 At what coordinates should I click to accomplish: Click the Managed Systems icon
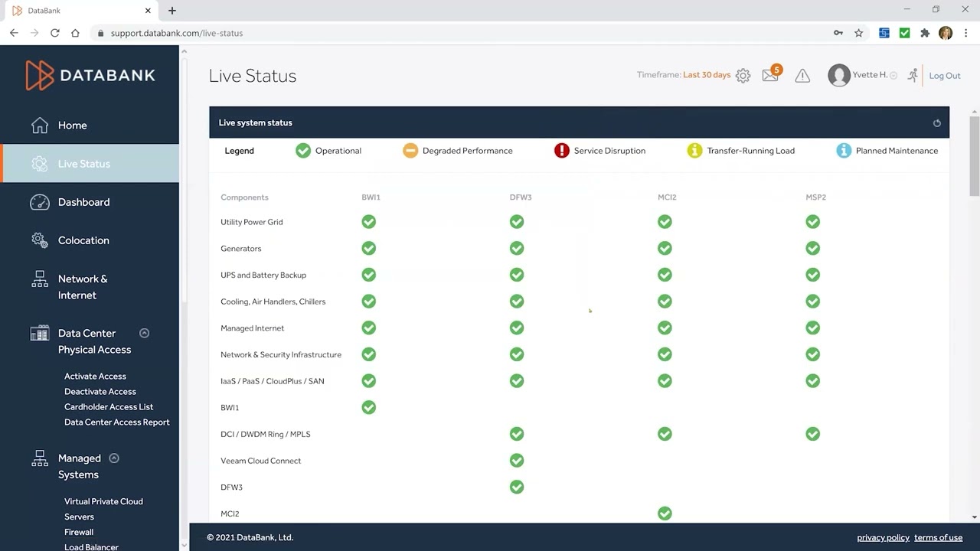[x=40, y=458]
